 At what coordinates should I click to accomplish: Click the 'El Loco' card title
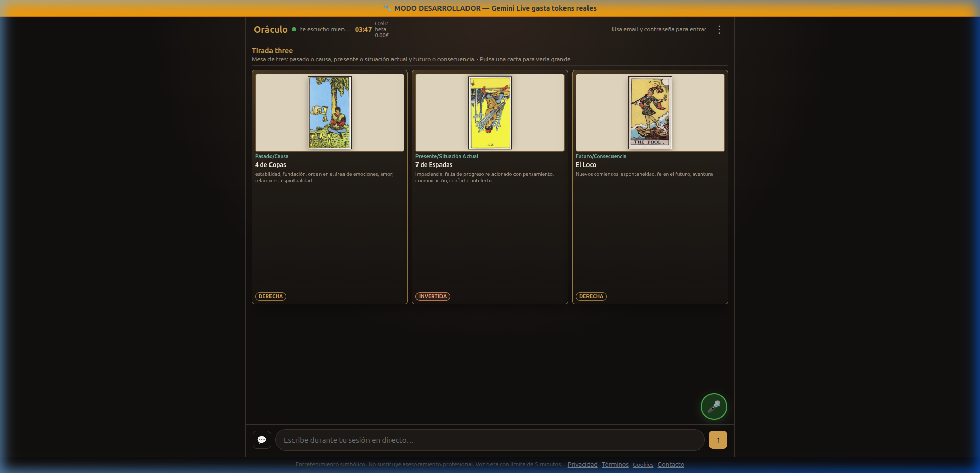[586, 165]
